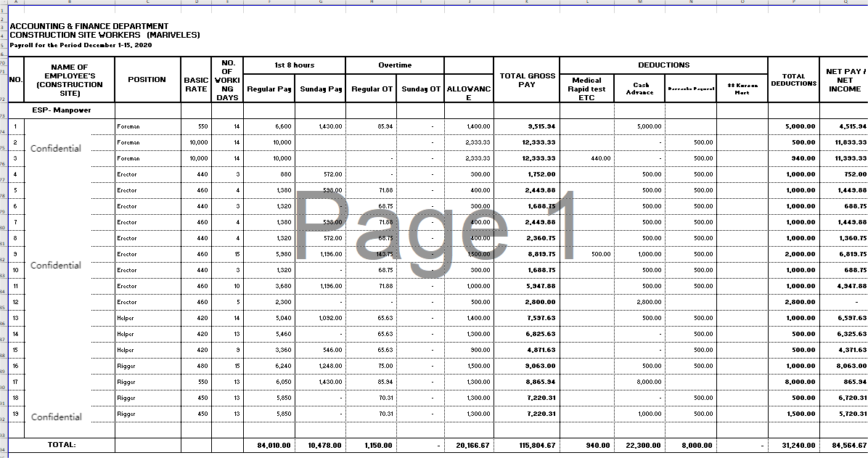
Task: Click regular OT value 143.75
Action: coord(384,254)
